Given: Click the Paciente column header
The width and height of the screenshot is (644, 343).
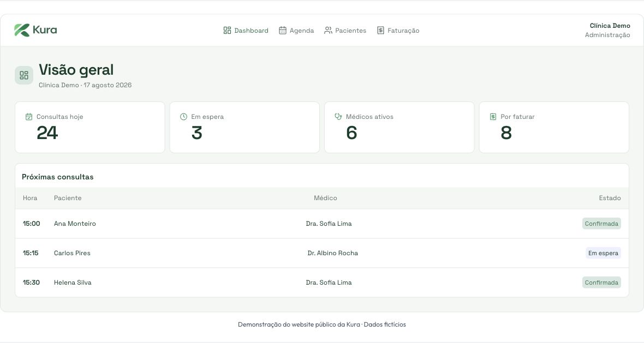Looking at the screenshot, I should [x=68, y=198].
